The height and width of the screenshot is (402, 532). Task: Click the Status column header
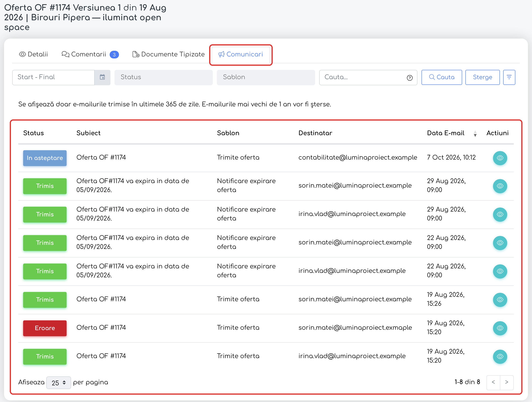point(34,133)
